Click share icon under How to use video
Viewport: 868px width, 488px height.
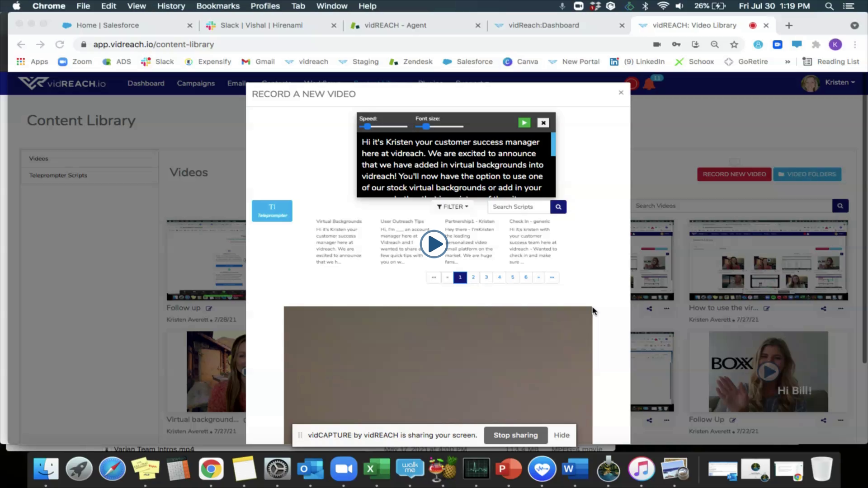[x=823, y=308]
